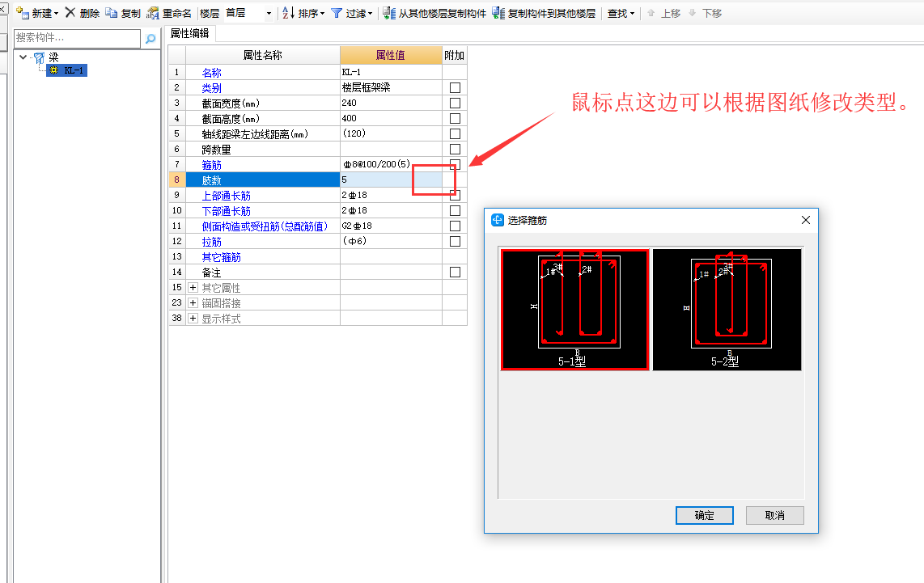
Task: Click the 楼层框架梁 value cell
Action: [391, 87]
